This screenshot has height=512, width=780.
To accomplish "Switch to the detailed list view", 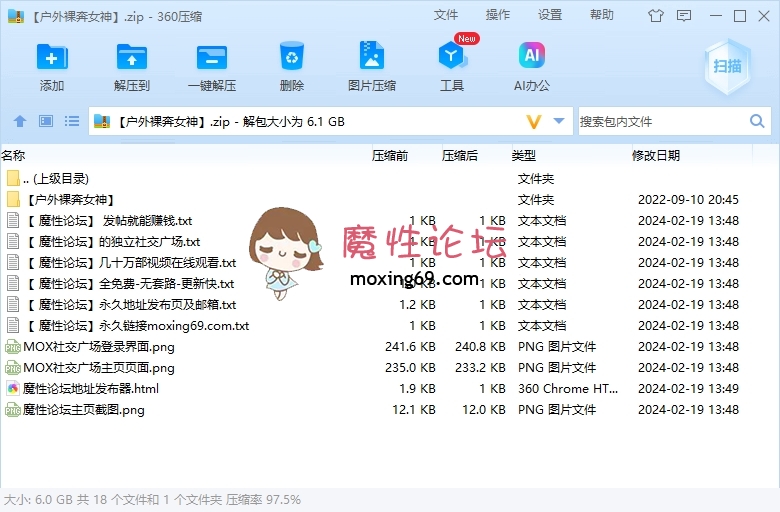I will coord(72,121).
